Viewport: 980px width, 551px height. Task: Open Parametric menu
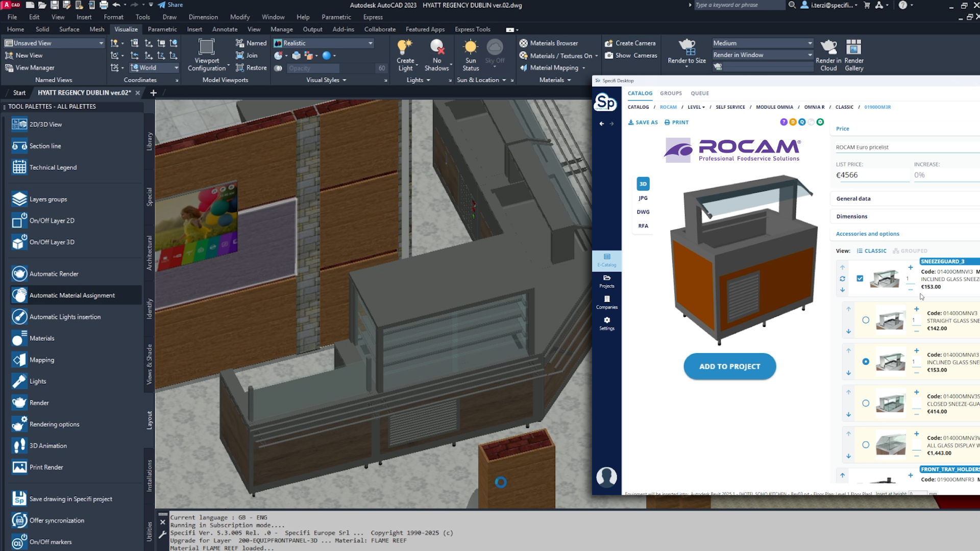tap(336, 17)
